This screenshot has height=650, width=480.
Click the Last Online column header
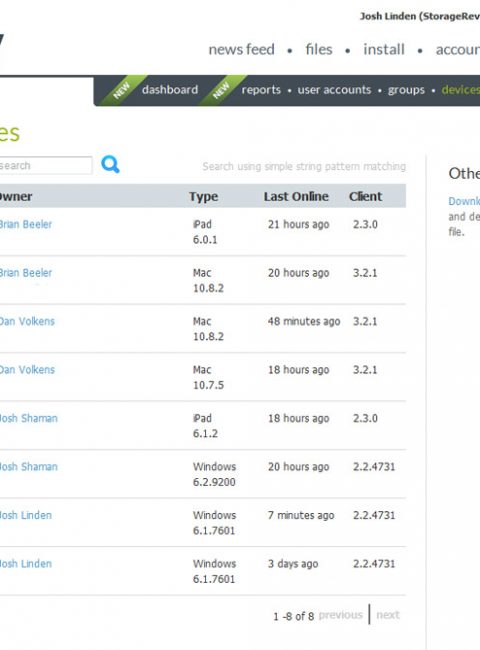click(x=296, y=196)
